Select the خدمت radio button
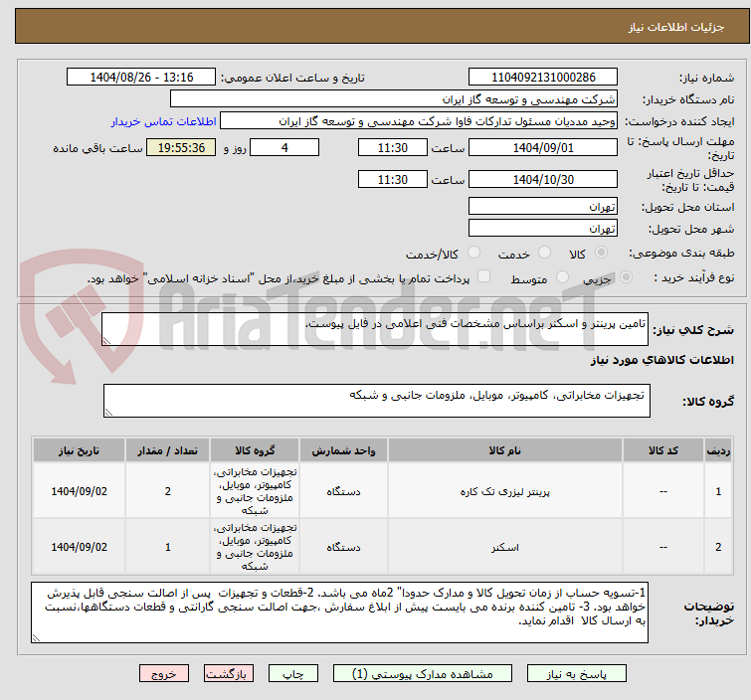 [544, 253]
